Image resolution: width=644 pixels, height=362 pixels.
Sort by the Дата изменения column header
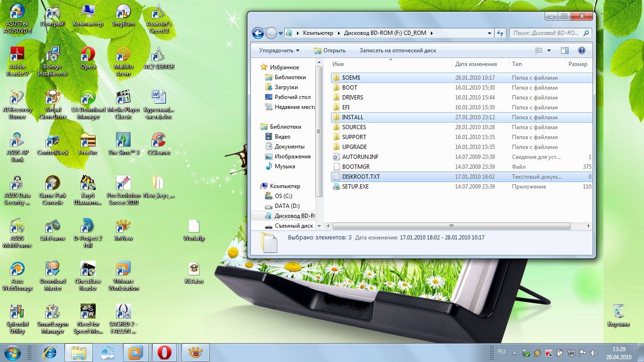[476, 64]
